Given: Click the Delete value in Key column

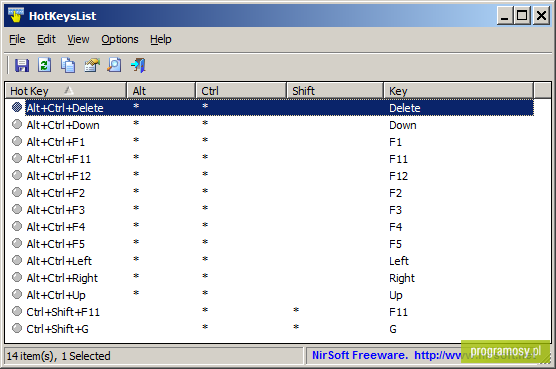Looking at the screenshot, I should click(405, 108).
